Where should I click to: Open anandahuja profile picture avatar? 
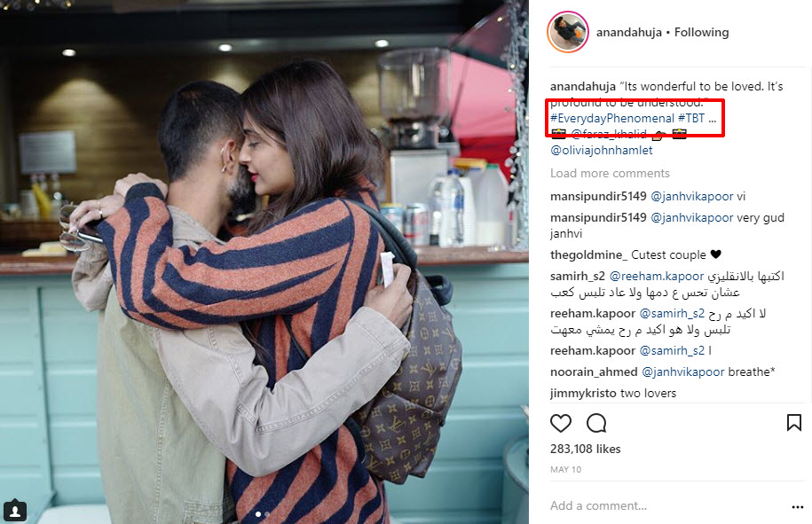click(x=568, y=32)
